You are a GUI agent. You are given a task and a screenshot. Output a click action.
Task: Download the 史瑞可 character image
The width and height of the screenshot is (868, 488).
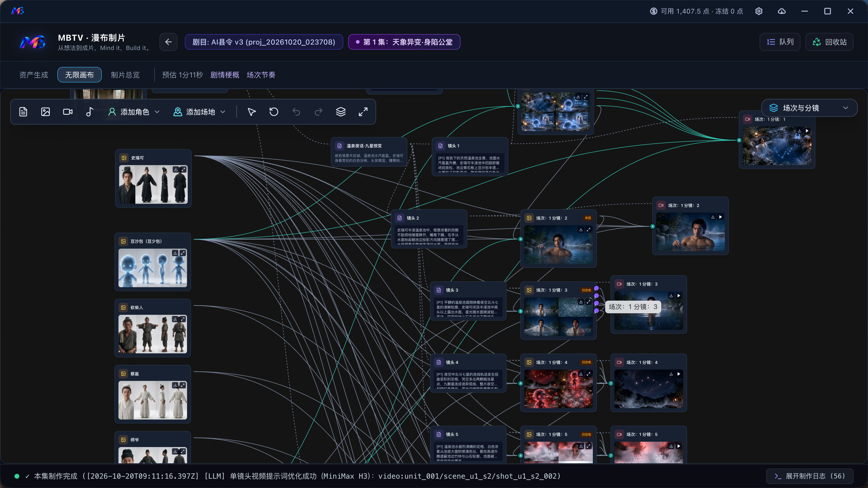click(x=176, y=169)
